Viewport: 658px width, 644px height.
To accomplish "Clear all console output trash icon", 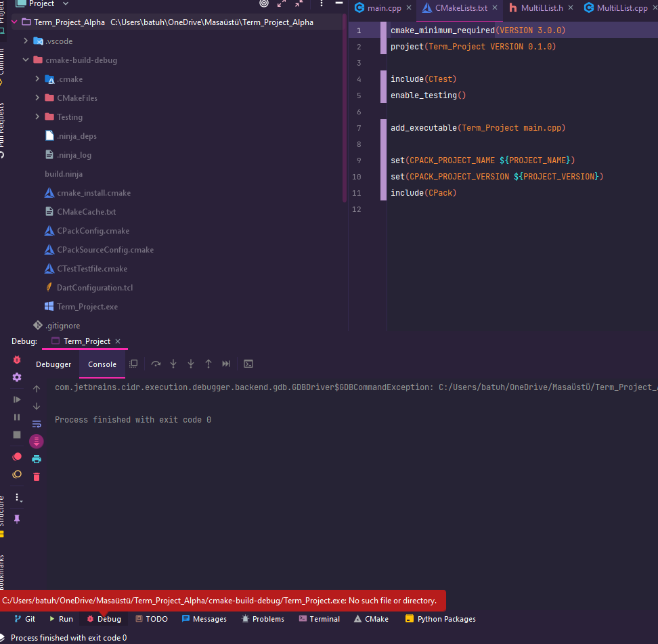I will pyautogui.click(x=37, y=477).
